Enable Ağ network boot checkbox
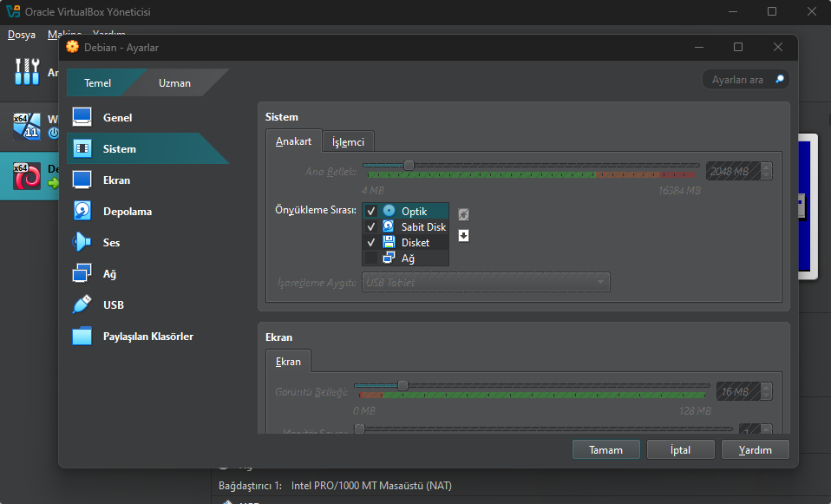The width and height of the screenshot is (831, 504). [371, 259]
